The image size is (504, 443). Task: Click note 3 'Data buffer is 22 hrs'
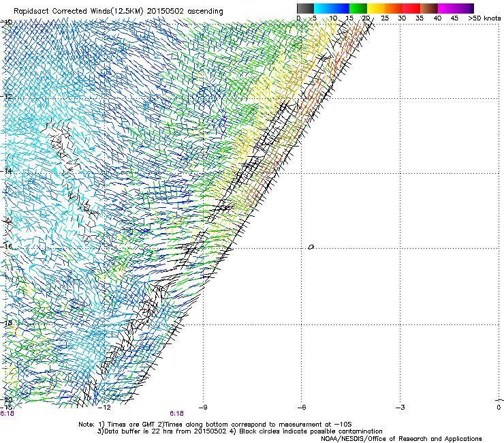pyautogui.click(x=161, y=431)
